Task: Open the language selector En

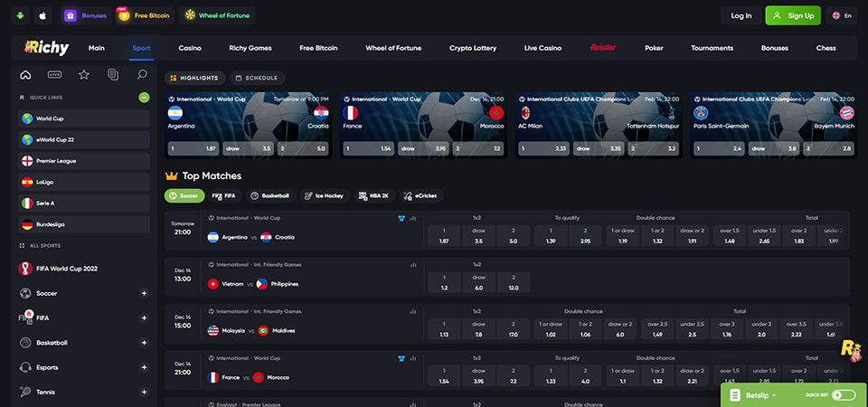Action: click(x=842, y=15)
